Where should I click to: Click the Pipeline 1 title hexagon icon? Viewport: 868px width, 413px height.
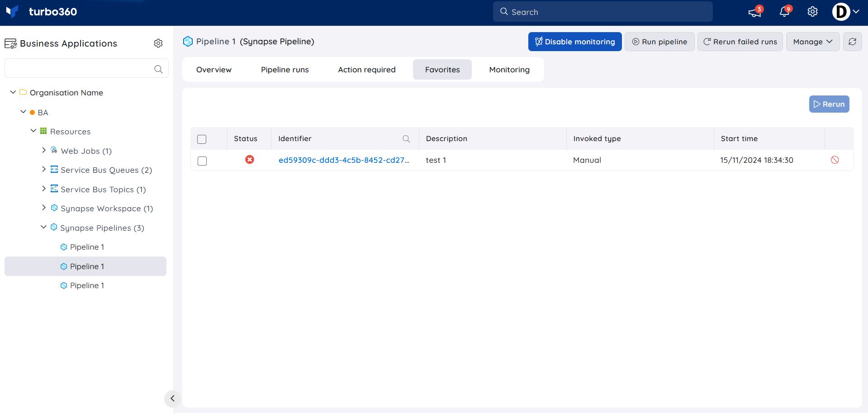tap(188, 42)
